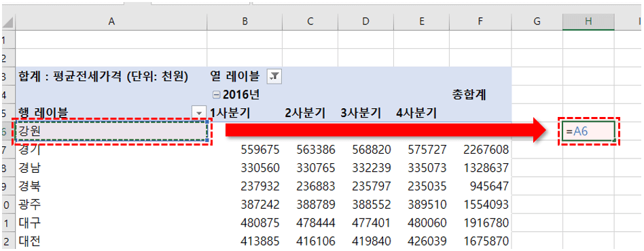
Task: Select column E header
Action: (x=421, y=22)
